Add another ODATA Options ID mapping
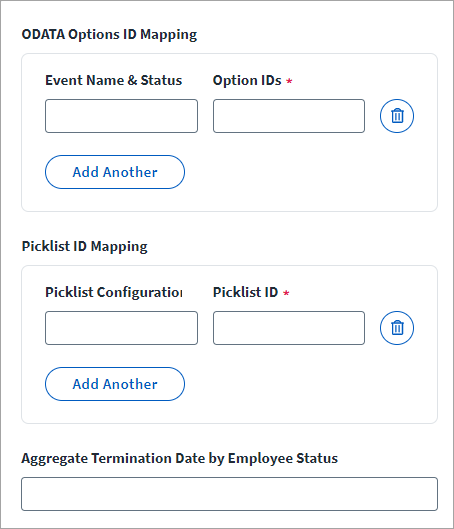Image resolution: width=454 pixels, height=529 pixels. click(115, 172)
